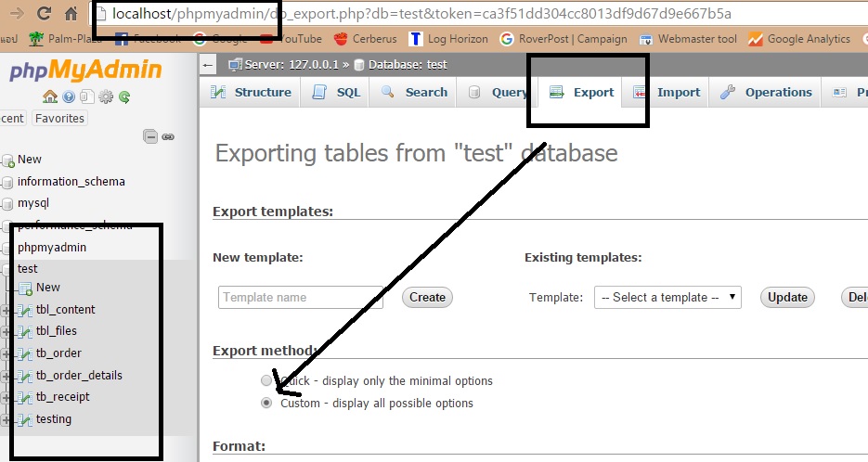Click the panel collapse arrow beside Server breadcrumb
The height and width of the screenshot is (462, 868).
[x=209, y=65]
